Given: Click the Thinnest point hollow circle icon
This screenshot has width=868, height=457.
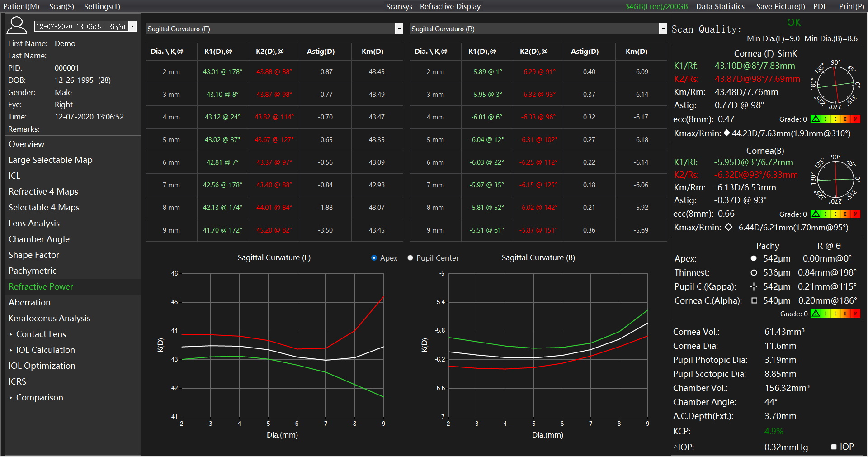Looking at the screenshot, I should tap(754, 272).
